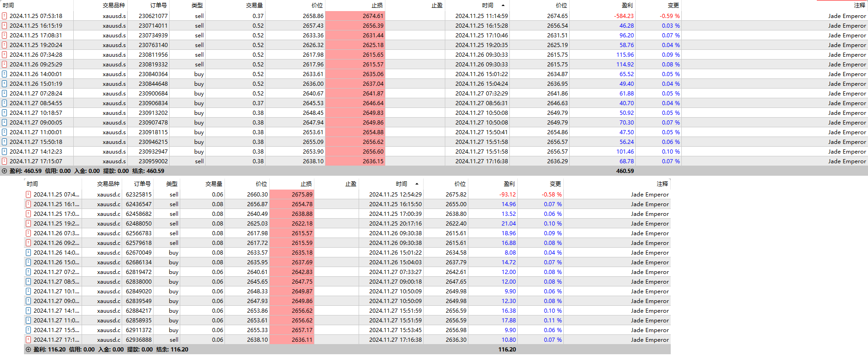Click the sell icon of order 230763140
The width and height of the screenshot is (868, 357).
(x=5, y=45)
